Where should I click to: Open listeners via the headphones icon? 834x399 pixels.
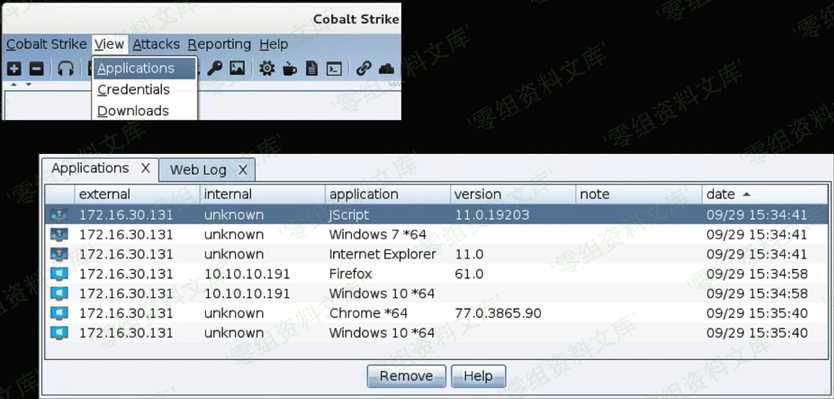pyautogui.click(x=65, y=69)
